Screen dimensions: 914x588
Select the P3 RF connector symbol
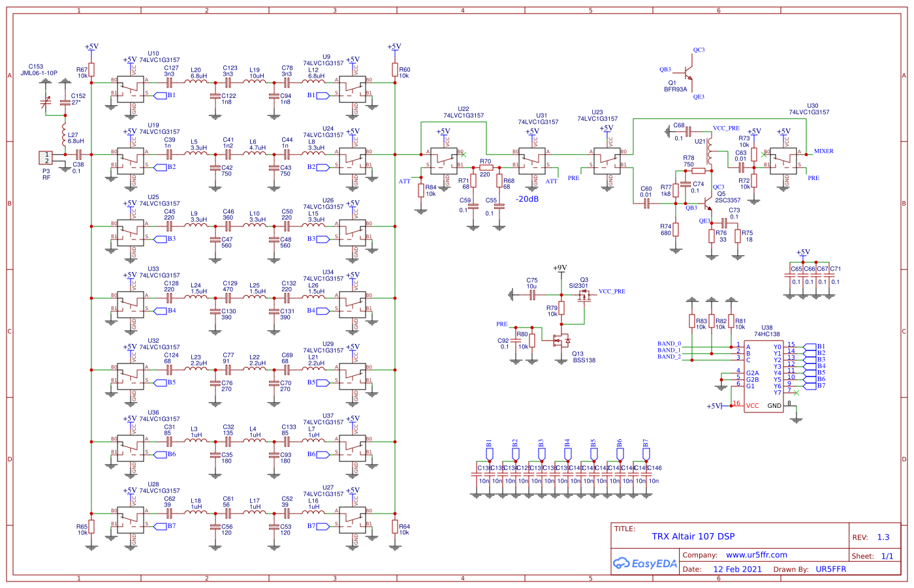47,157
